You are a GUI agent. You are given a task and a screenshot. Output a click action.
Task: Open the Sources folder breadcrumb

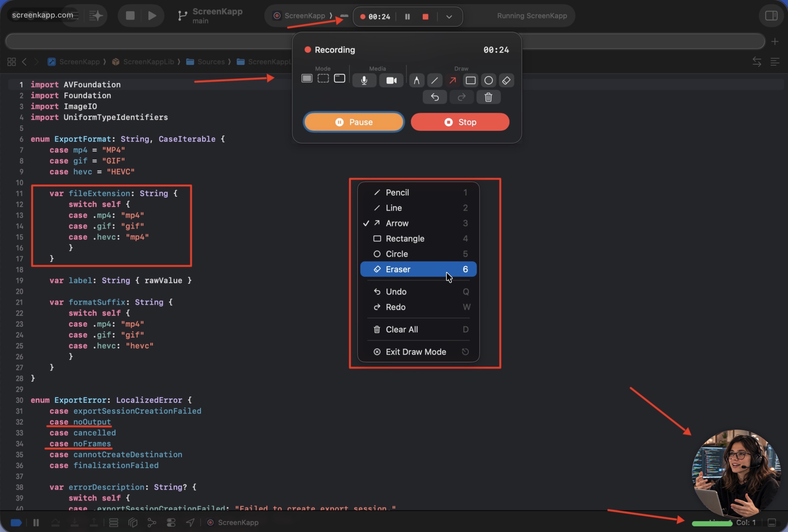(210, 62)
